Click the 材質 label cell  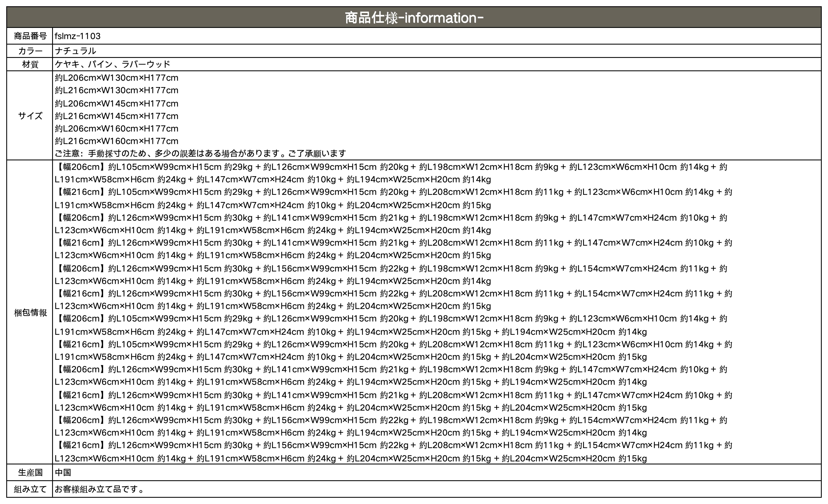point(30,64)
